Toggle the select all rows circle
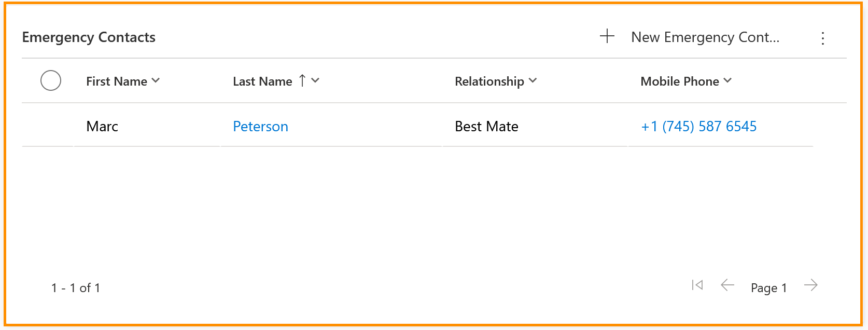The height and width of the screenshot is (330, 868). tap(51, 80)
